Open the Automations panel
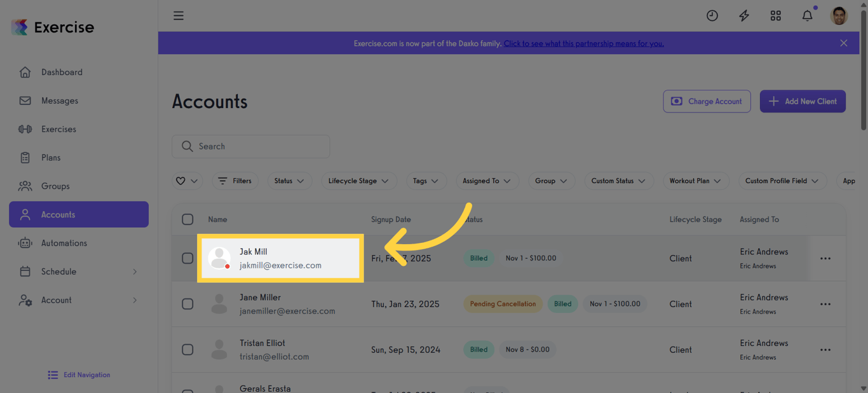The height and width of the screenshot is (393, 868). click(x=65, y=243)
